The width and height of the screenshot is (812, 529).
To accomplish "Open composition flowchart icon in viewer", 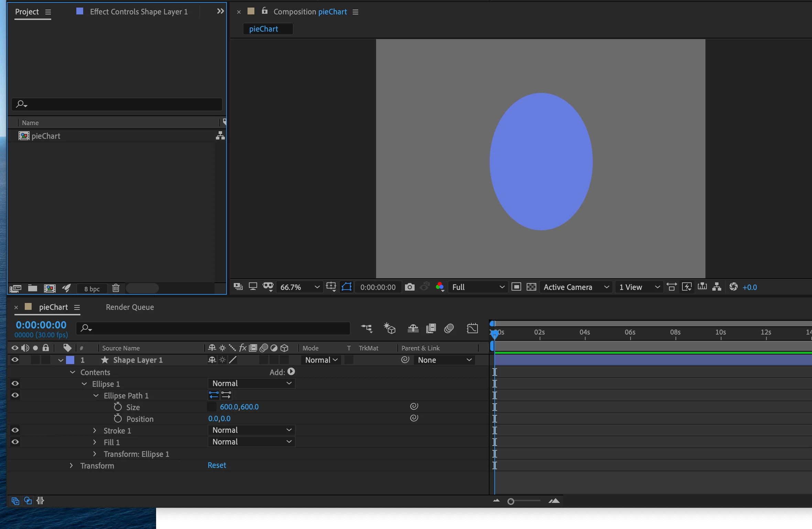I will tap(717, 287).
